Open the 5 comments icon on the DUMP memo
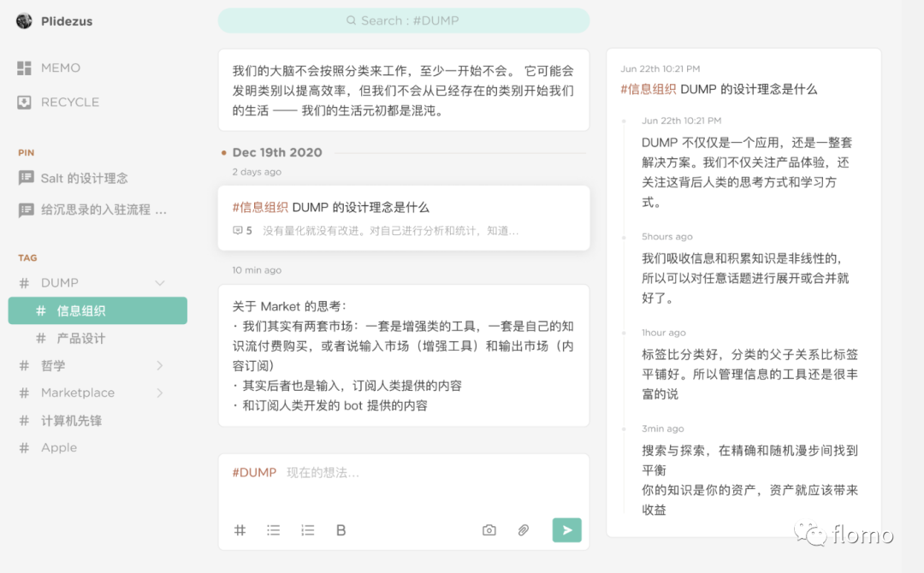924x573 pixels. coord(238,230)
